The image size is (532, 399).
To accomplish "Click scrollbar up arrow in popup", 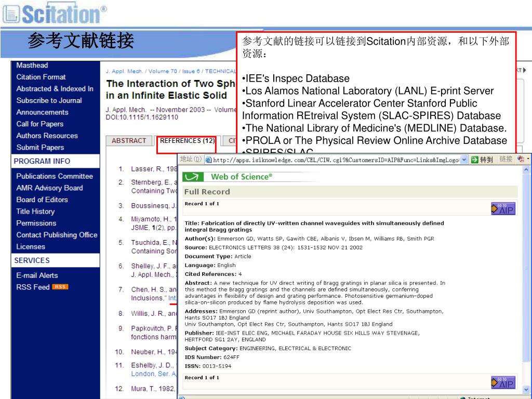I will coord(526,169).
